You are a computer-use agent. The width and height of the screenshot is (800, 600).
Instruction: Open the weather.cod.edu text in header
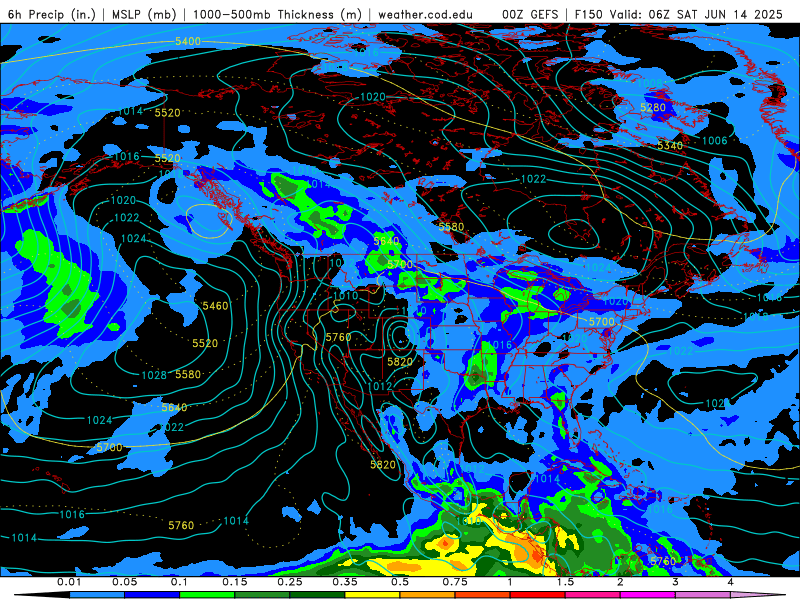pyautogui.click(x=425, y=14)
